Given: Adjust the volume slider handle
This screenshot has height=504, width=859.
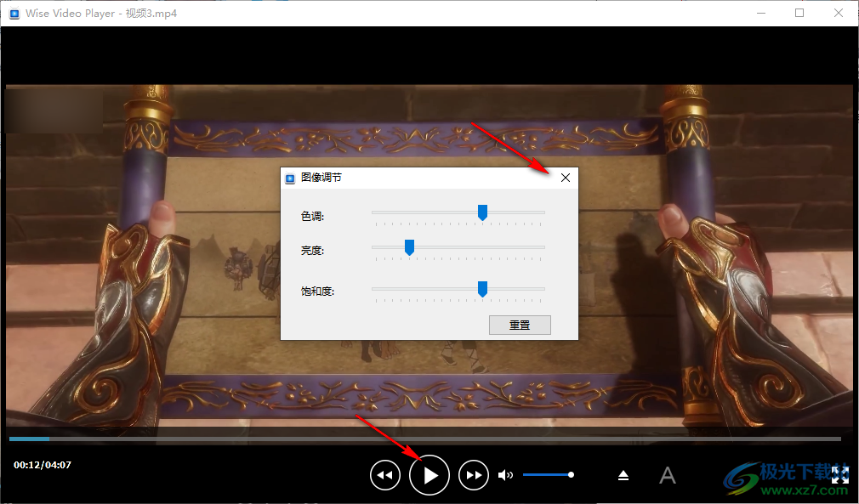Looking at the screenshot, I should coord(571,474).
